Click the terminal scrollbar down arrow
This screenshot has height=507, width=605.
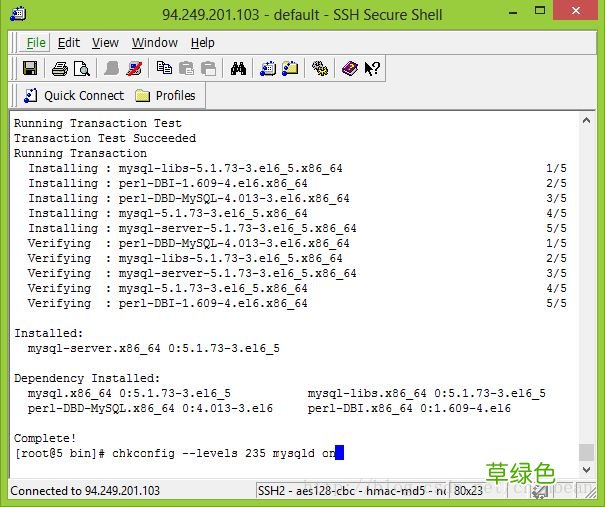[586, 470]
